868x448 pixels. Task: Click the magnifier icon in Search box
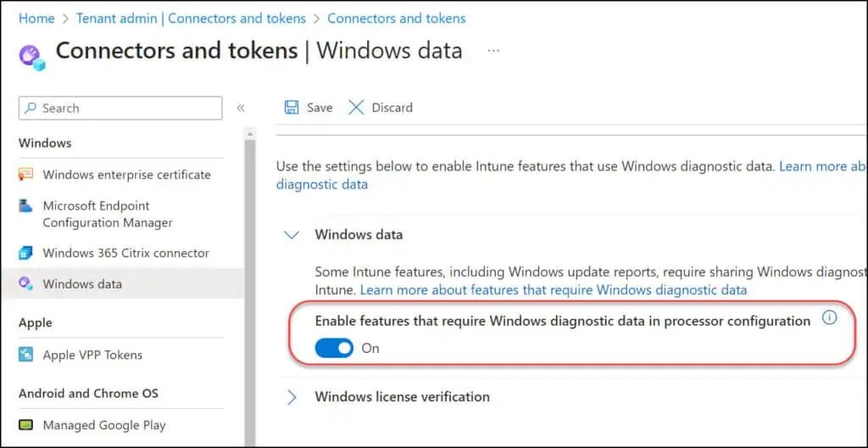click(32, 108)
